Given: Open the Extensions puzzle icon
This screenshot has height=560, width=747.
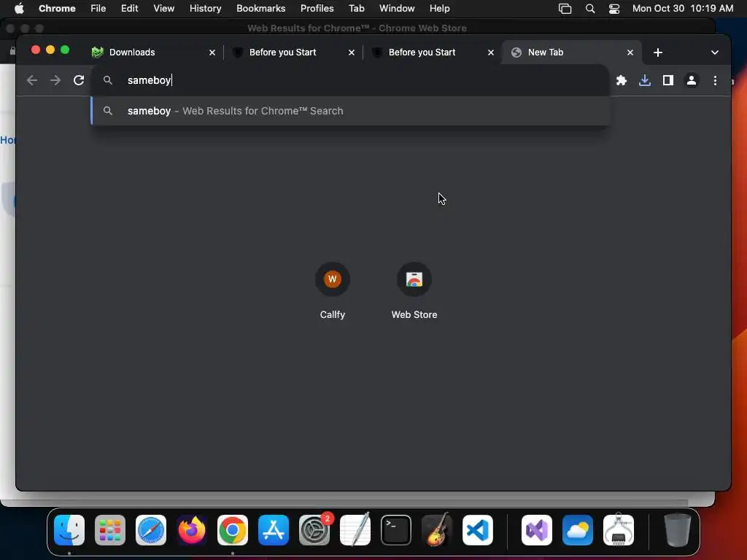Looking at the screenshot, I should click(622, 80).
